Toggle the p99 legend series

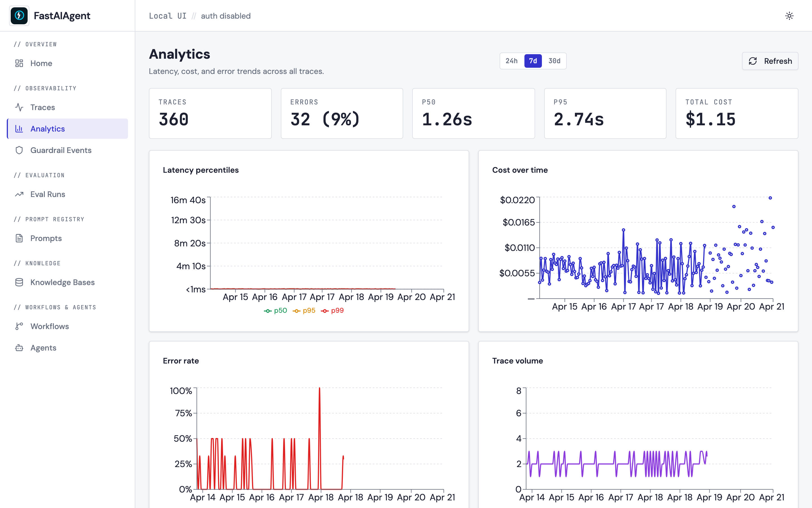pyautogui.click(x=332, y=310)
